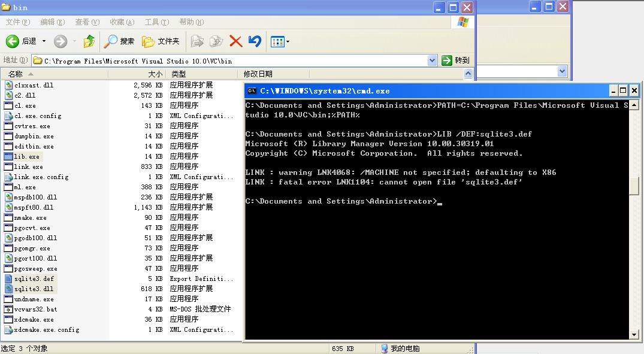Click the Move To toolbar icon

coord(197,41)
